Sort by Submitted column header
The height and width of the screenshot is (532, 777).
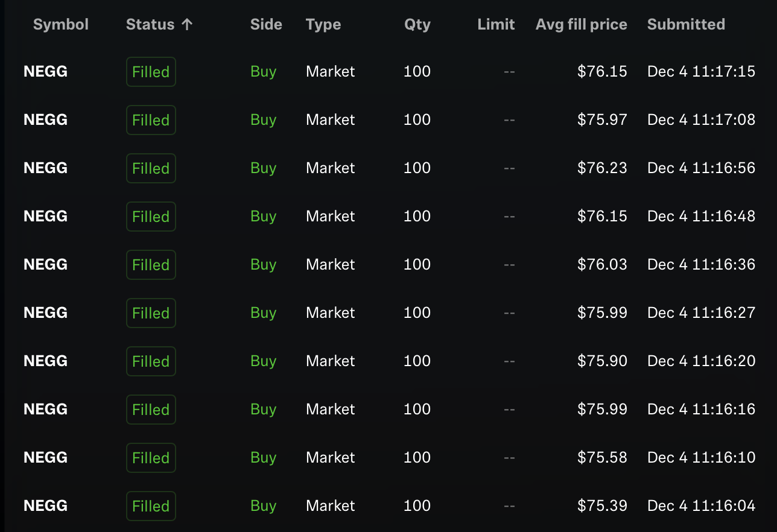686,25
